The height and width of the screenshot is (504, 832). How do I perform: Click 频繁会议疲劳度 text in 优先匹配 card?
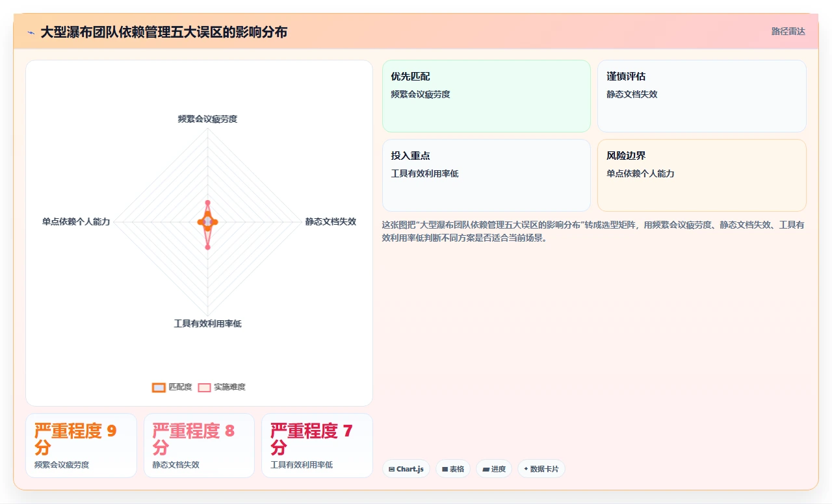pos(421,94)
